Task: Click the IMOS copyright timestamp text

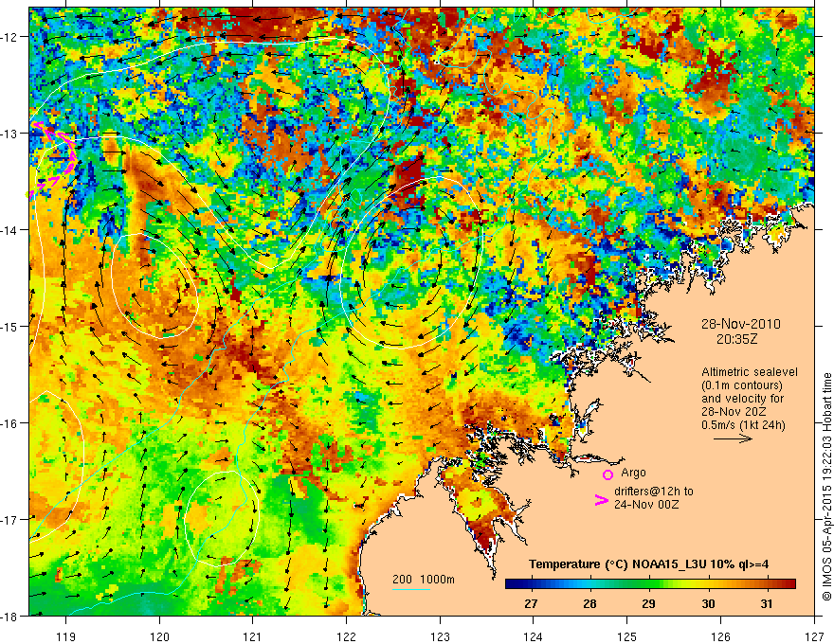Action: pyautogui.click(x=826, y=486)
